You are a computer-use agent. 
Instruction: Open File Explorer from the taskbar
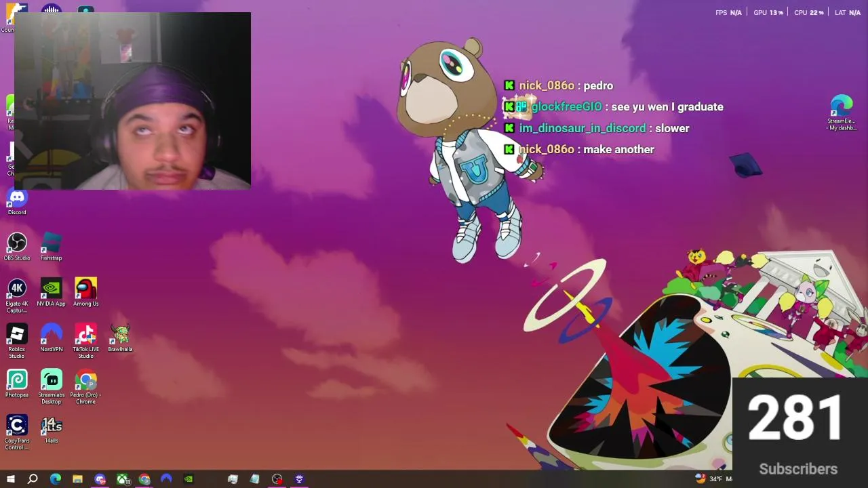[x=77, y=479]
